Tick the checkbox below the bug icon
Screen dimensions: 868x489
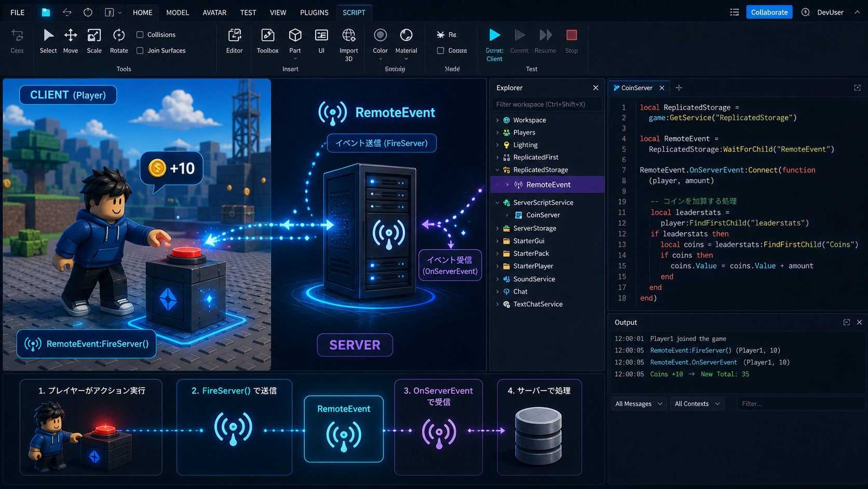440,50
